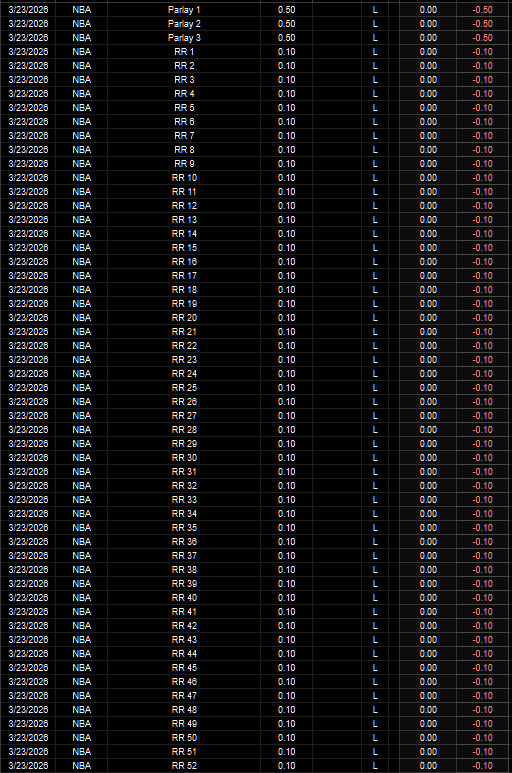The image size is (512, 773).
Task: Click the 0.00 payout in RR 31 row
Action: coord(428,472)
